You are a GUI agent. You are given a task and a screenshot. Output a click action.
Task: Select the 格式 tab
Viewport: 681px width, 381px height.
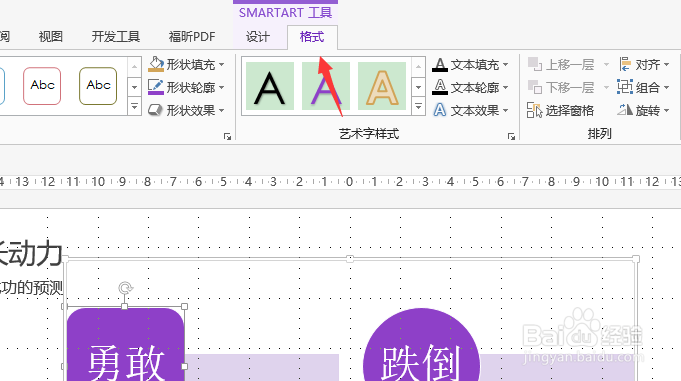[312, 36]
